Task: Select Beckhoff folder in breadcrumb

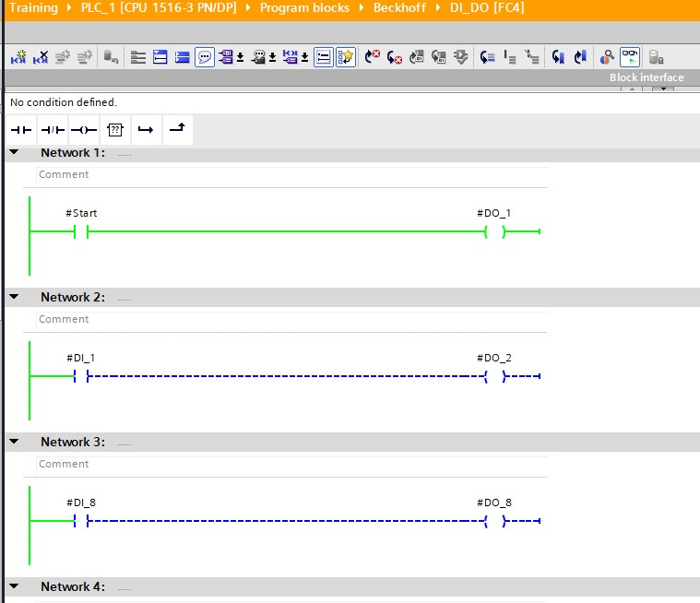Action: coord(399,8)
